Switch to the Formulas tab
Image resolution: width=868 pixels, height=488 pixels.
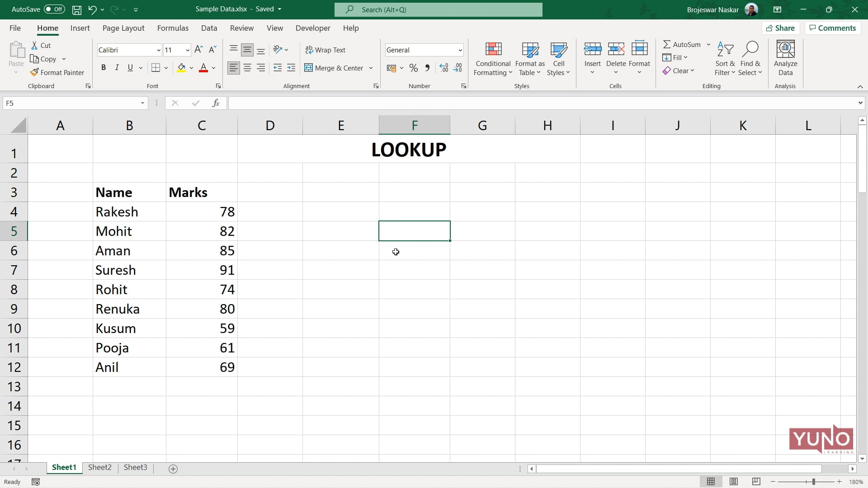(x=173, y=28)
